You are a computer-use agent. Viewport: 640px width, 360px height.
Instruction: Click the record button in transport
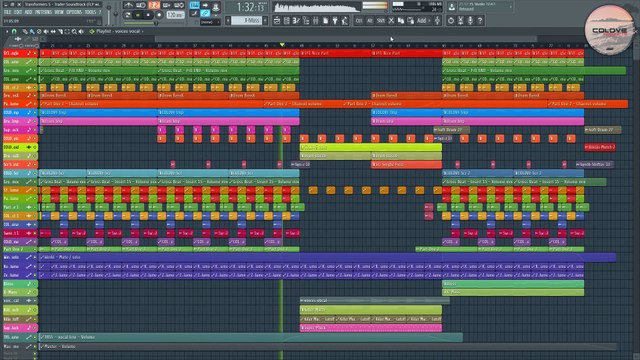click(x=159, y=15)
